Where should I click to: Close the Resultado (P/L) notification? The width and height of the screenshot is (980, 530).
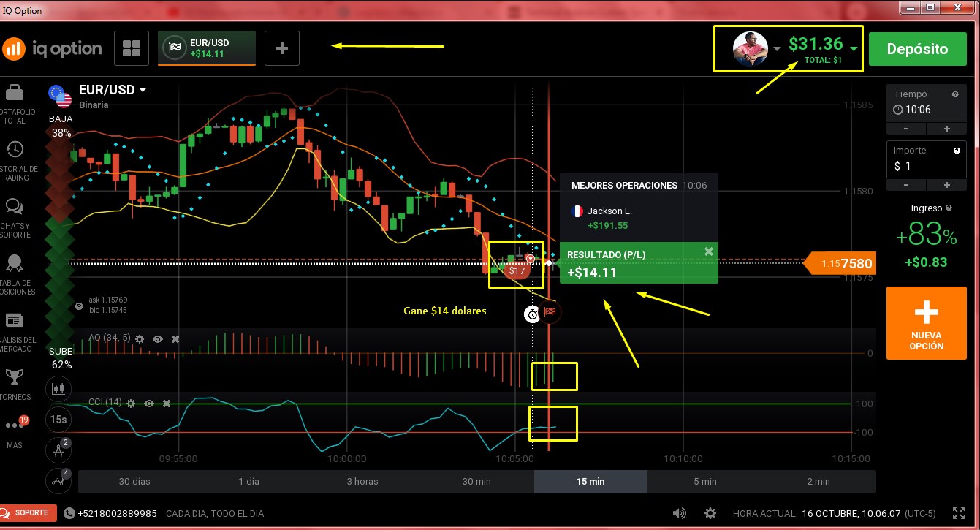click(x=708, y=251)
